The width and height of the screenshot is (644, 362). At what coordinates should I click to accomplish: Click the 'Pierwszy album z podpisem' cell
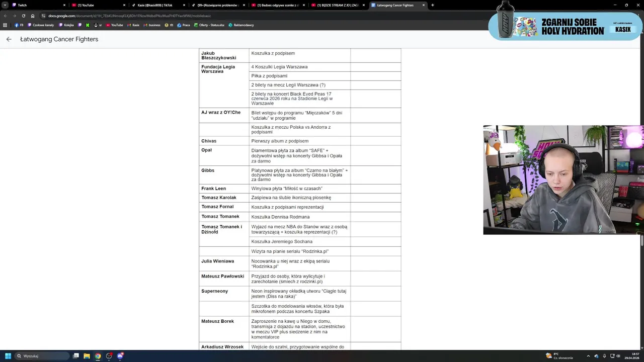click(300, 141)
